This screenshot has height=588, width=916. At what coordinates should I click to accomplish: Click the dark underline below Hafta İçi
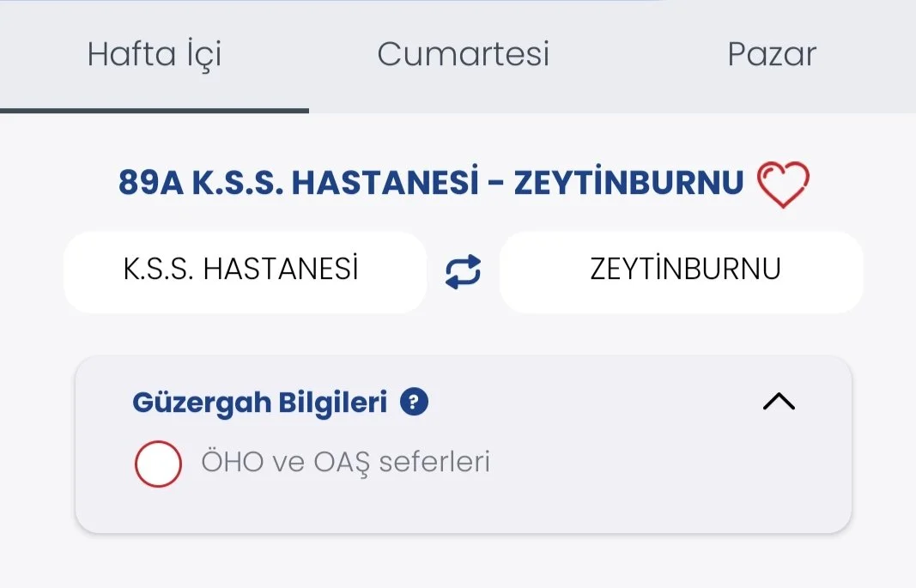[x=155, y=110]
